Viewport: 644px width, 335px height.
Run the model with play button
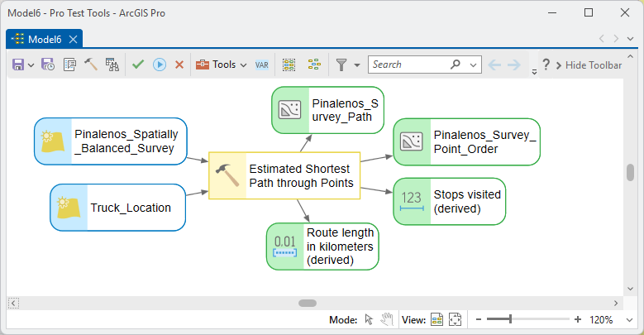[160, 65]
